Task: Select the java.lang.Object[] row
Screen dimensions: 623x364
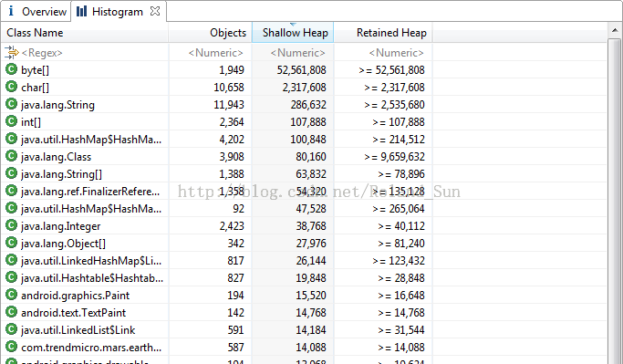Action: point(304,244)
